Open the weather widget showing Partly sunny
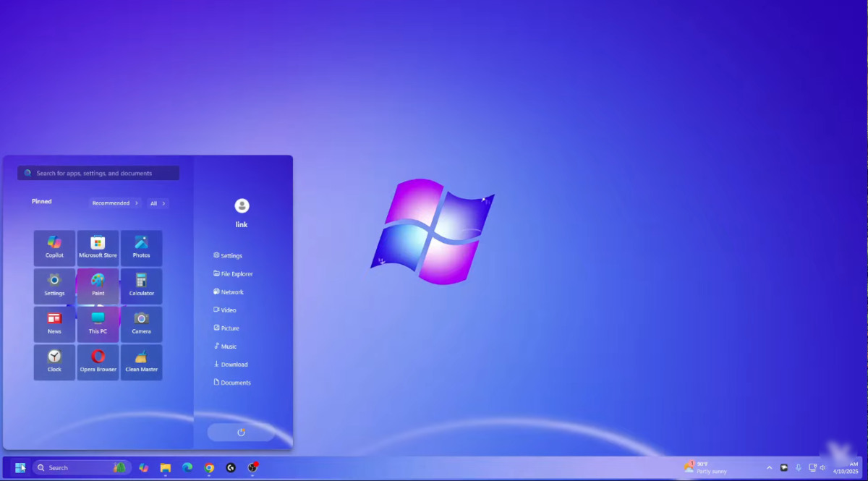This screenshot has height=481, width=868. 706,468
